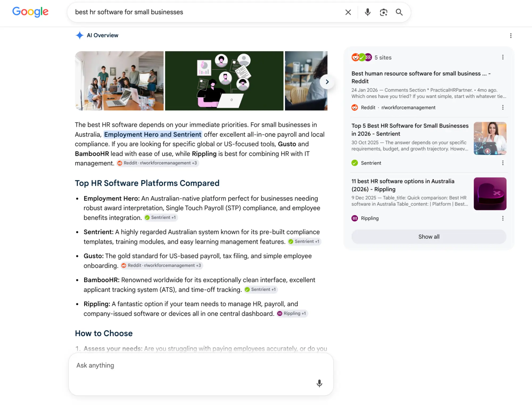
Task: Open AI Overview three-dot options menu
Action: click(x=510, y=36)
